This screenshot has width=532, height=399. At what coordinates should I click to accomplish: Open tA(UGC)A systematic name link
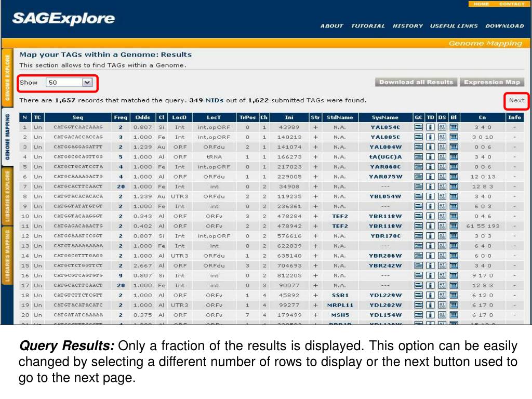pos(385,157)
